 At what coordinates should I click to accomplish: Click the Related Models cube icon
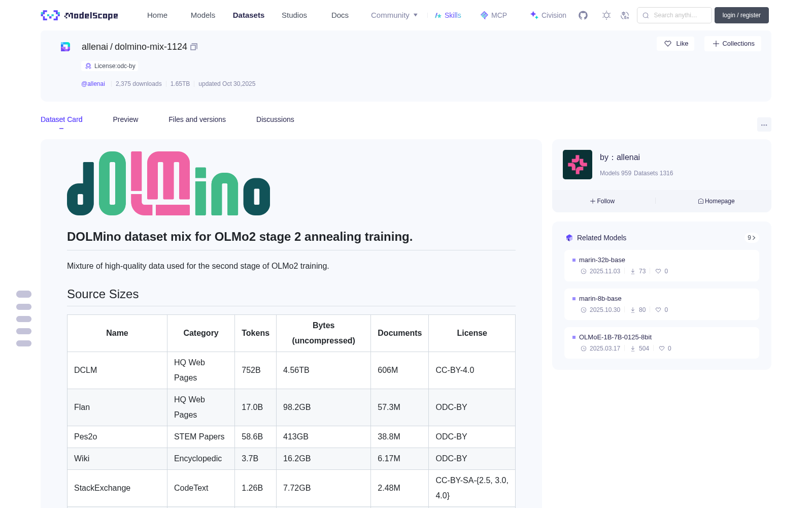pos(569,238)
